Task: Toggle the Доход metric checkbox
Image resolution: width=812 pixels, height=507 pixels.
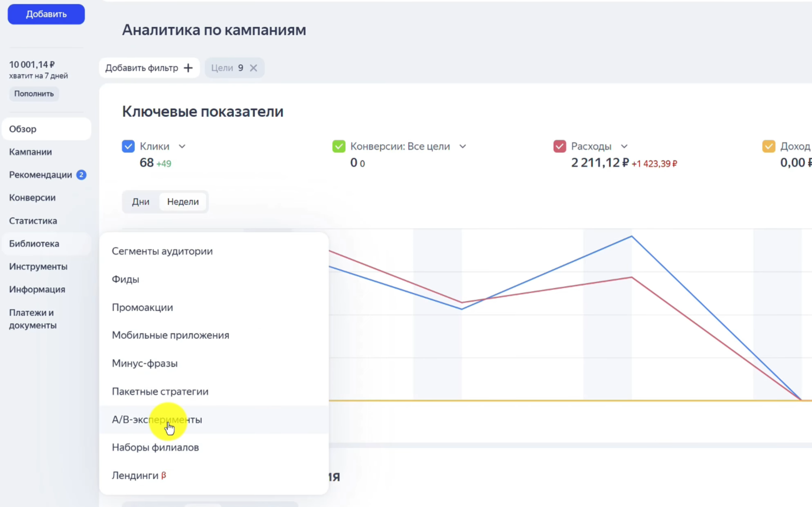Action: pos(768,146)
